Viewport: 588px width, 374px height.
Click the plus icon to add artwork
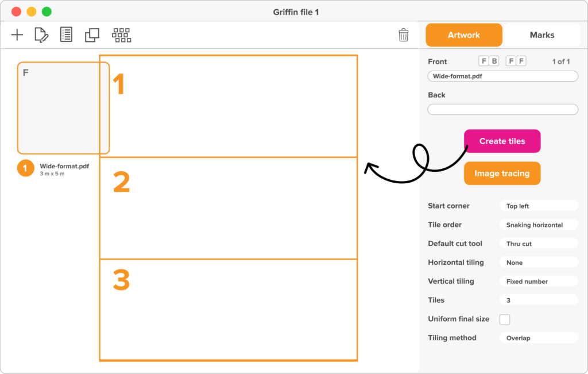17,35
